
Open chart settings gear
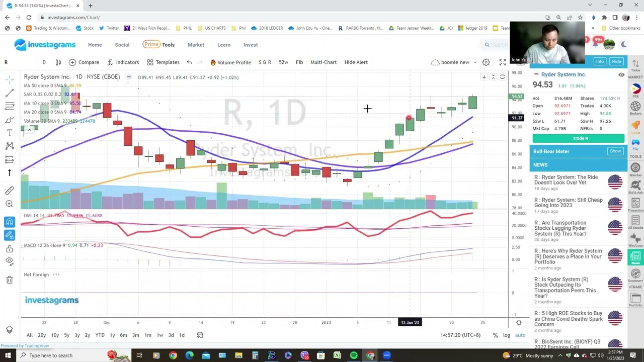486,62
